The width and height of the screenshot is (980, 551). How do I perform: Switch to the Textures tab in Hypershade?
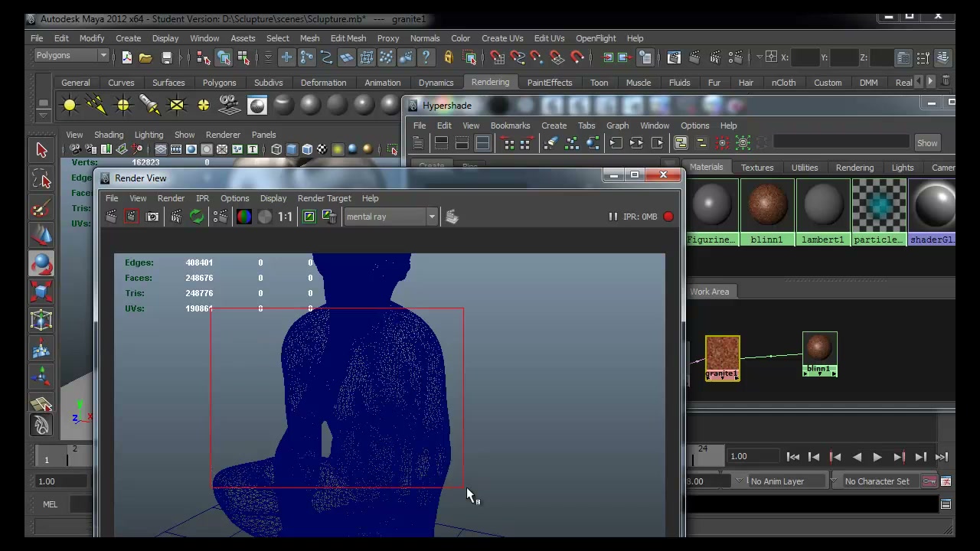(757, 168)
